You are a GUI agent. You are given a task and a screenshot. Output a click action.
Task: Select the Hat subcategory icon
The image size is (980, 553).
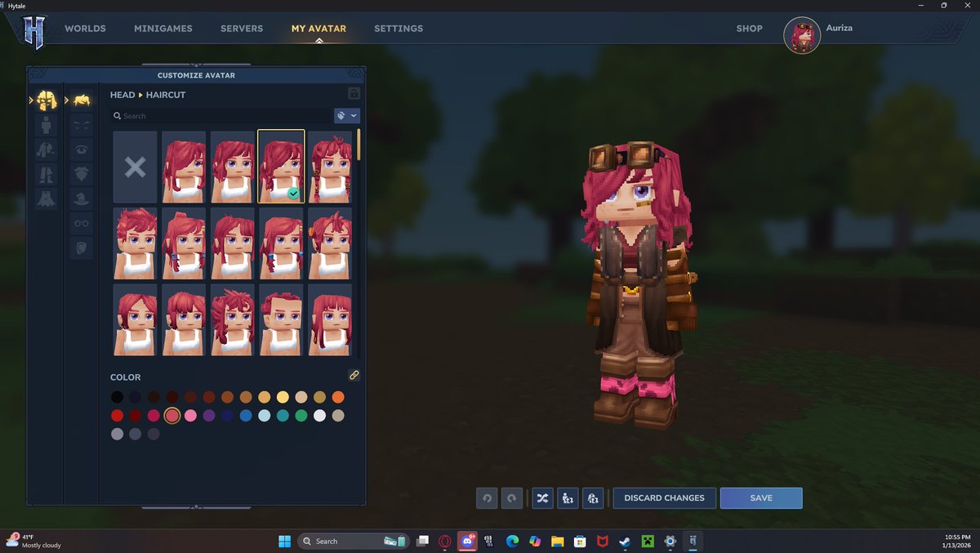coord(82,198)
